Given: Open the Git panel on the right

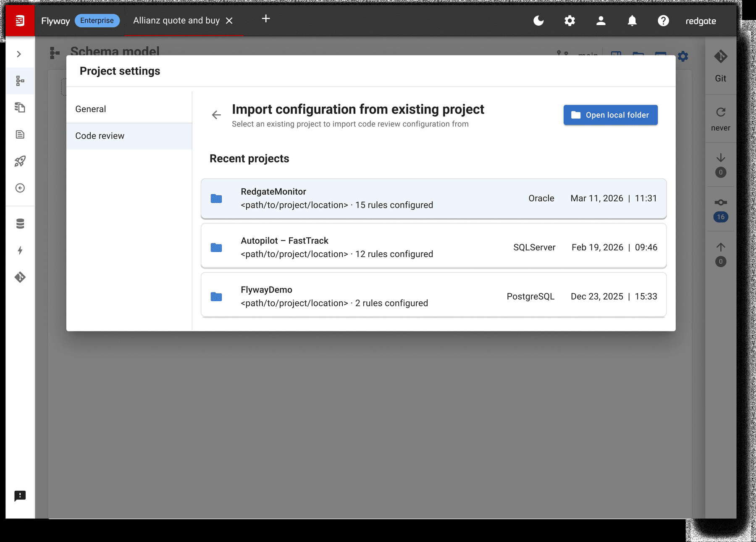Looking at the screenshot, I should tap(721, 66).
